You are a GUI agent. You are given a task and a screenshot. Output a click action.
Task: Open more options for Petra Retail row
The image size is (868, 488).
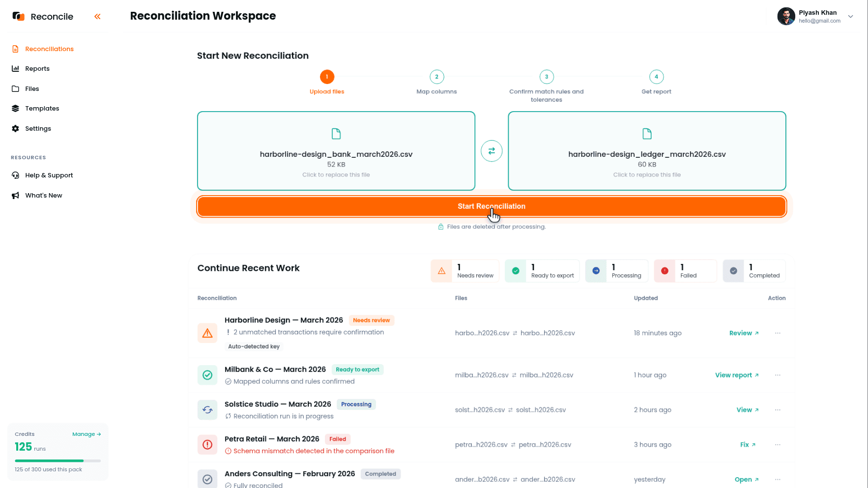(778, 445)
